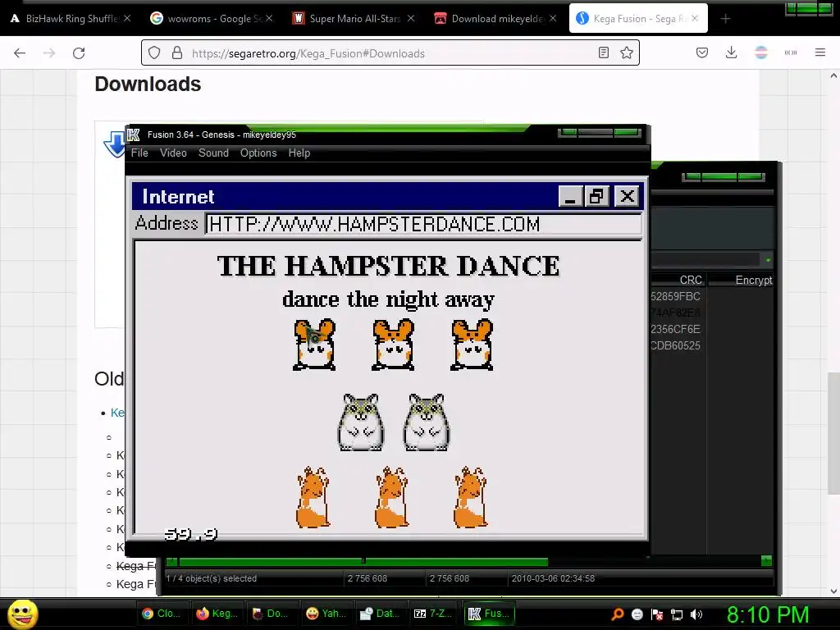Click the left grey hamster in middle row
Image resolution: width=840 pixels, height=630 pixels.
361,422
